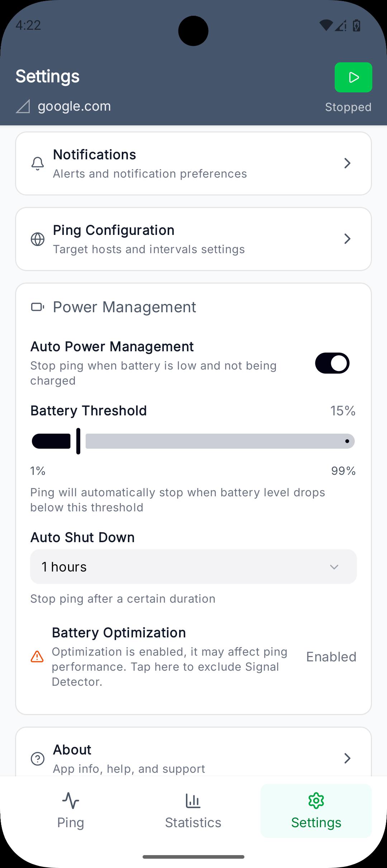
Task: Disable the Auto Power Management switch
Action: [x=332, y=363]
